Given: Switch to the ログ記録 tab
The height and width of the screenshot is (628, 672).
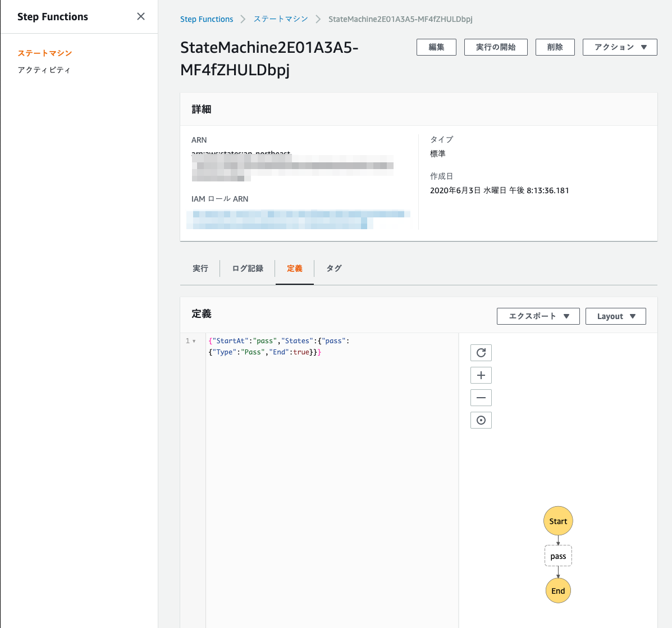Looking at the screenshot, I should coord(248,269).
